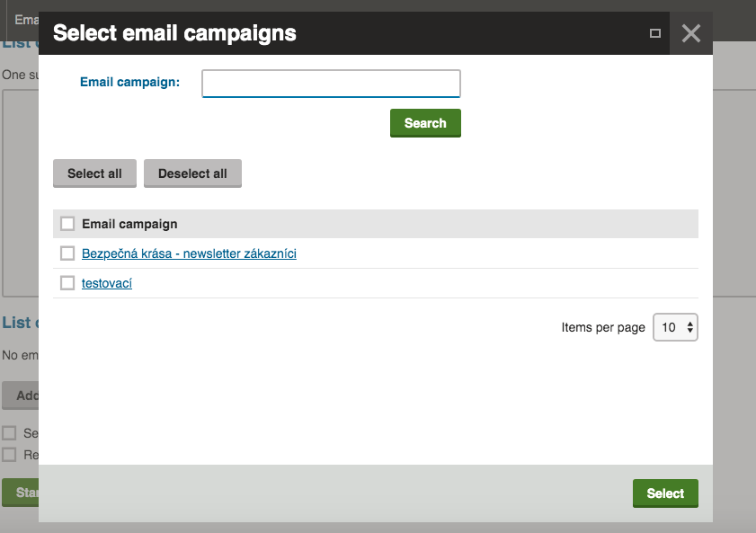Toggle the background checkbox labeled 'Re…'
Image resolution: width=756 pixels, height=533 pixels.
click(x=10, y=455)
